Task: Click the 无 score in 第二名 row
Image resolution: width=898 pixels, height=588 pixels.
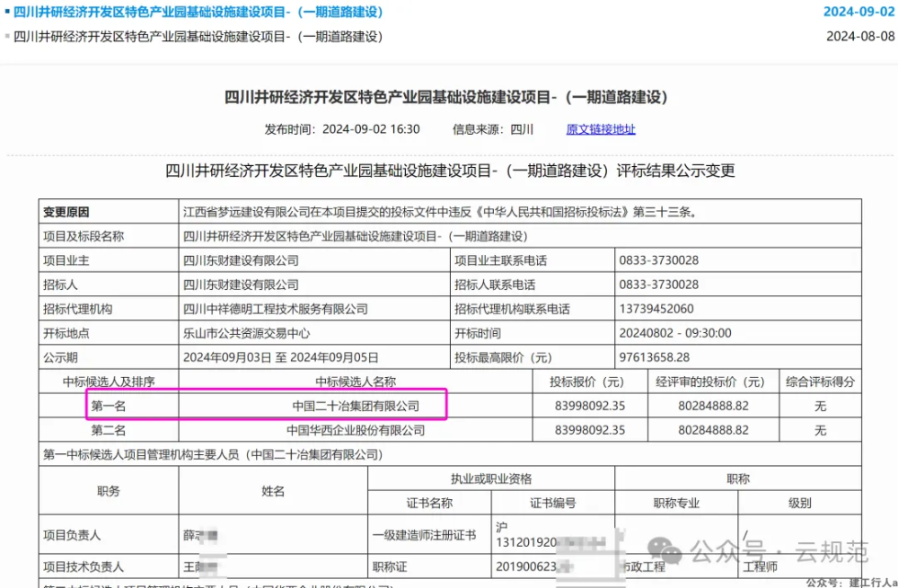Action: pos(821,431)
